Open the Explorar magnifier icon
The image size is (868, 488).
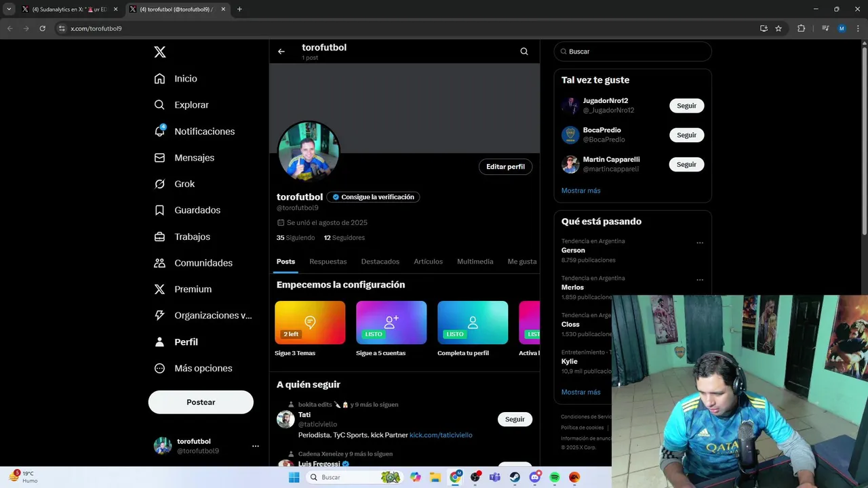pyautogui.click(x=159, y=105)
